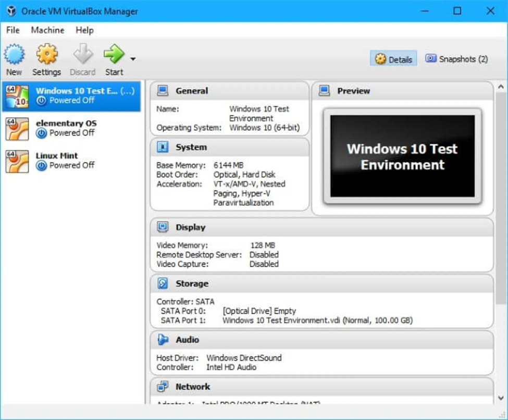The width and height of the screenshot is (508, 420).
Task: Click the Discard saved state icon
Action: [82, 54]
